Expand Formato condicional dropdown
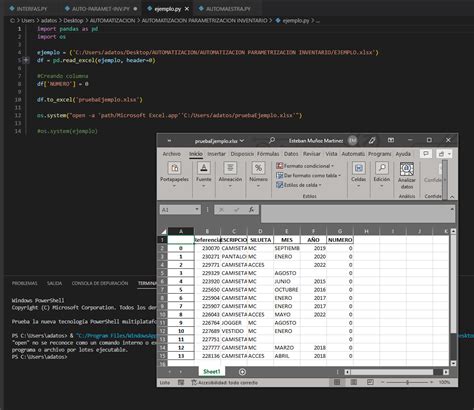This screenshot has width=474, height=410. click(x=332, y=166)
